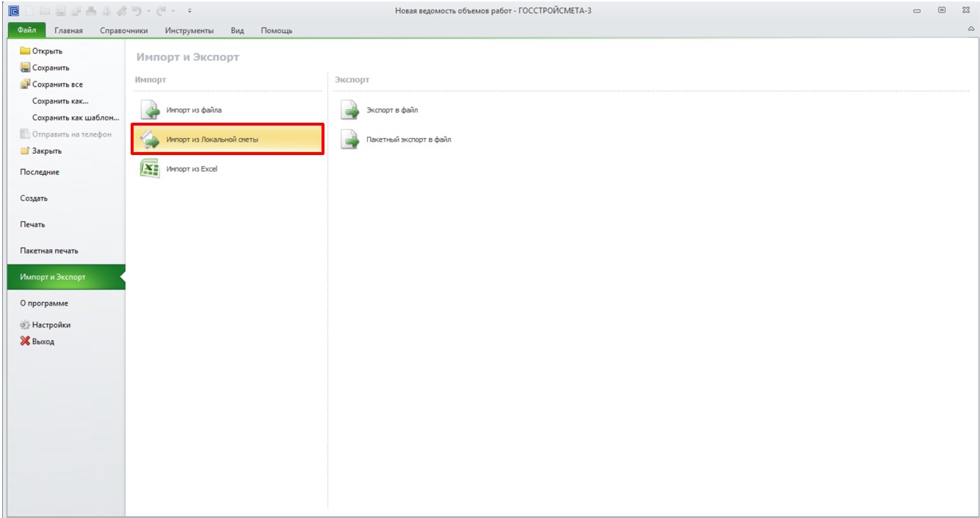
Task: Open the undo history dropdown arrow
Action: [148, 11]
